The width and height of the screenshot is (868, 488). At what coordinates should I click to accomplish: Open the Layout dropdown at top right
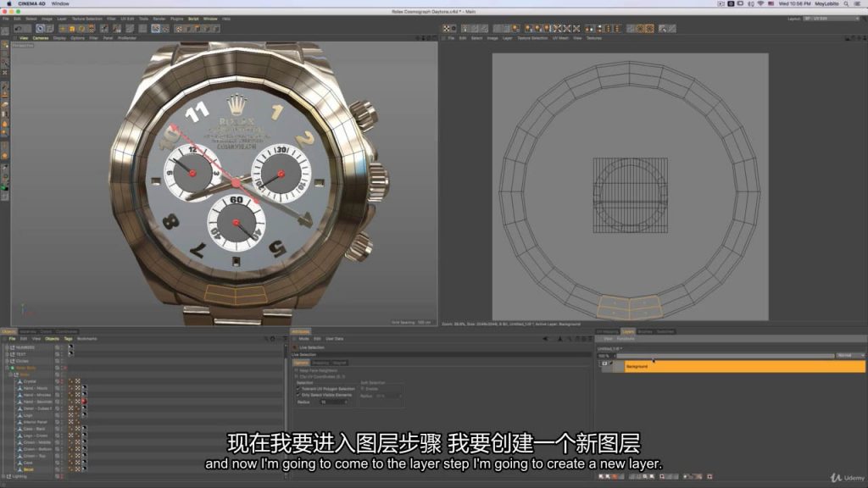(832, 19)
